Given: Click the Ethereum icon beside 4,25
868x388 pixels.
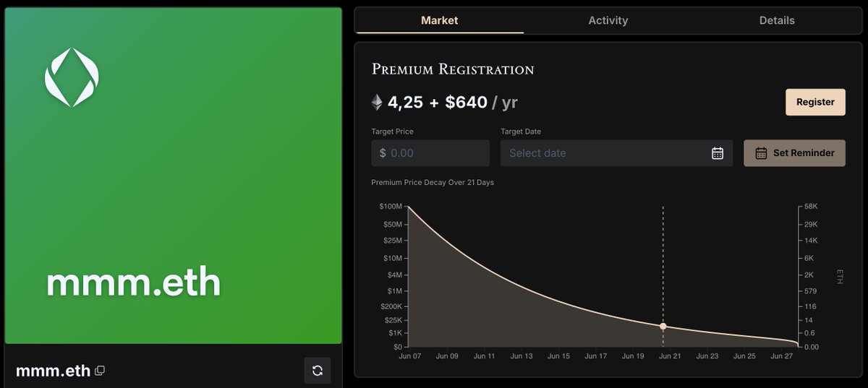Looking at the screenshot, I should point(377,103).
